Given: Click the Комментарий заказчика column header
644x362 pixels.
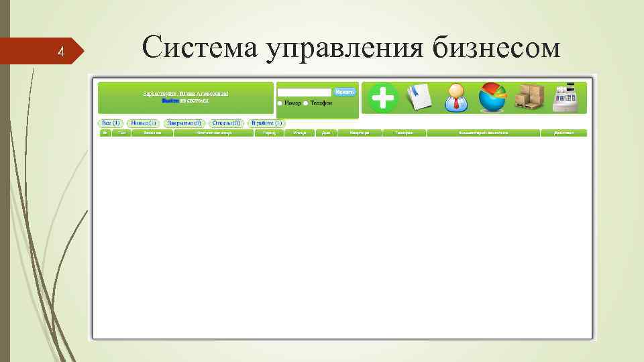Looking at the screenshot, I should 483,133.
